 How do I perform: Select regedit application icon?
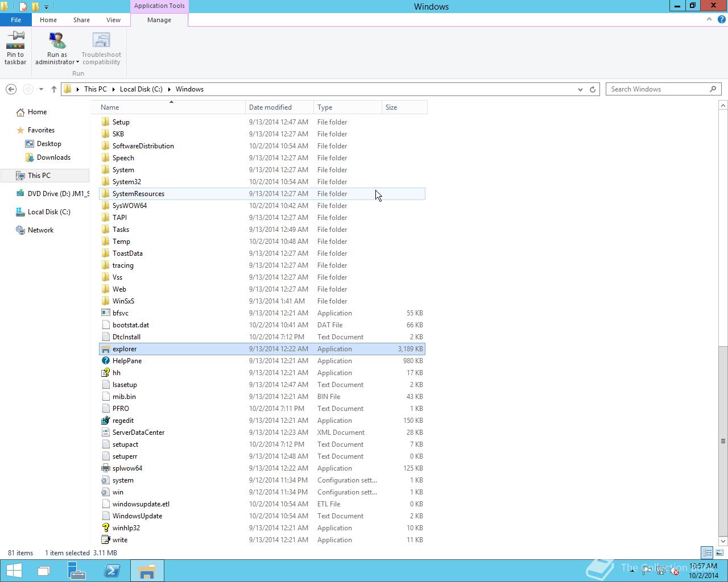click(x=105, y=421)
